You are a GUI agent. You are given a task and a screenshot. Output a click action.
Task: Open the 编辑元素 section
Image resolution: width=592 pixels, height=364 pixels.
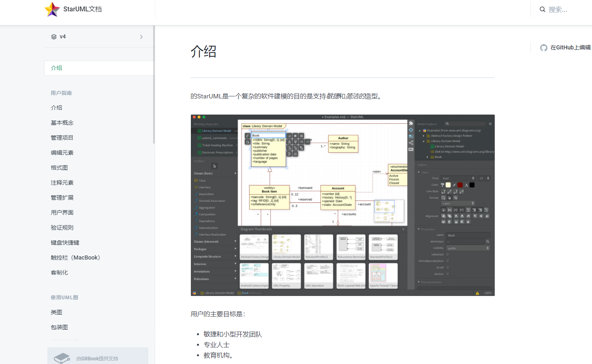pos(62,153)
